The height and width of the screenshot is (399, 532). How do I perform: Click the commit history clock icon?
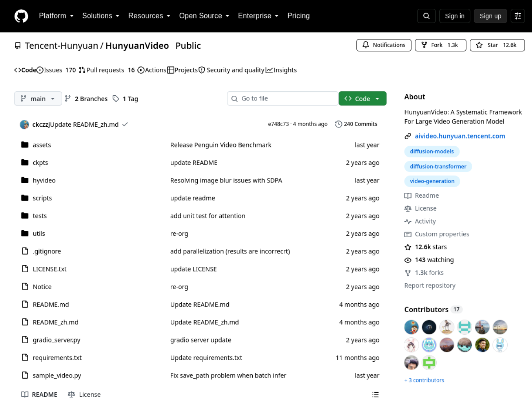(x=338, y=124)
